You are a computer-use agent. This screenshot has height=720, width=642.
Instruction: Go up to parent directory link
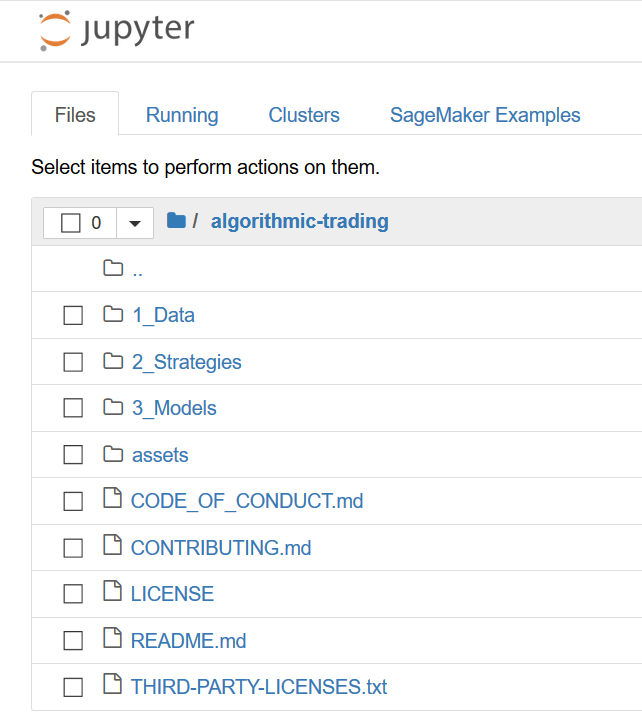(x=138, y=269)
